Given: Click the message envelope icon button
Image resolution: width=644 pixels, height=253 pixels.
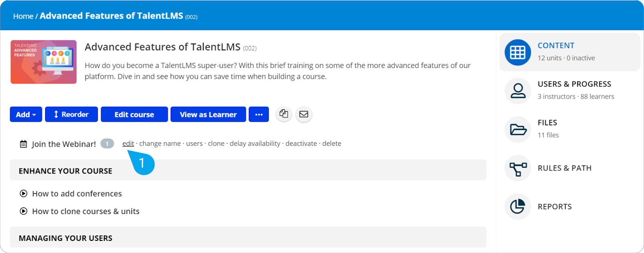Looking at the screenshot, I should 304,114.
